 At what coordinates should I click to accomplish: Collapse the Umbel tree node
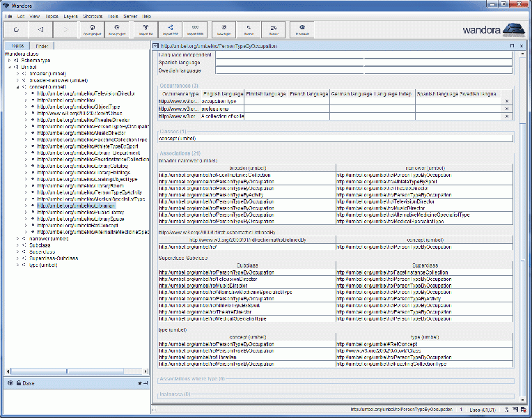tap(9, 67)
